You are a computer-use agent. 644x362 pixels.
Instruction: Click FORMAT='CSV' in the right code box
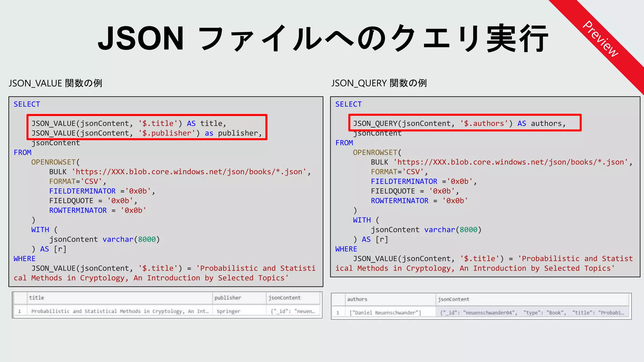[x=399, y=172]
